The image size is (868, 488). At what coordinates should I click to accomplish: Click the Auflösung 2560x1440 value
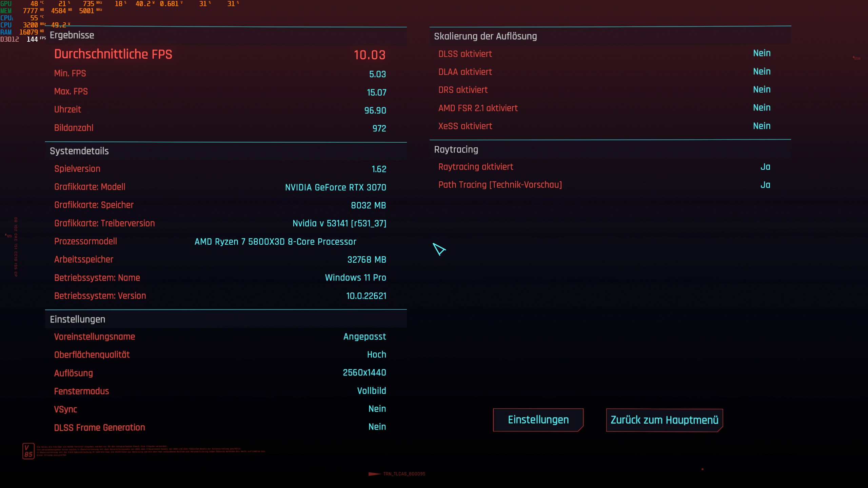pos(364,372)
